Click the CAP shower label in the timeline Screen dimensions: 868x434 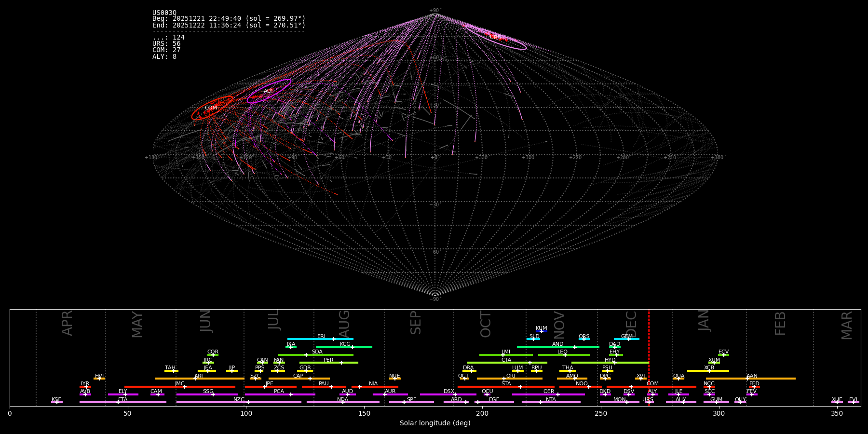point(298,376)
